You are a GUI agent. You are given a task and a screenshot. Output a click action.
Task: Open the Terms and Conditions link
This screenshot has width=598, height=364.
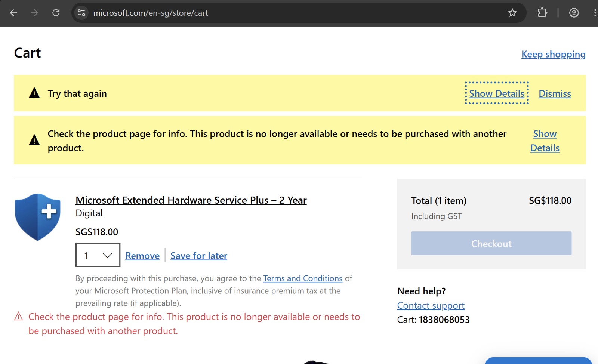click(303, 278)
